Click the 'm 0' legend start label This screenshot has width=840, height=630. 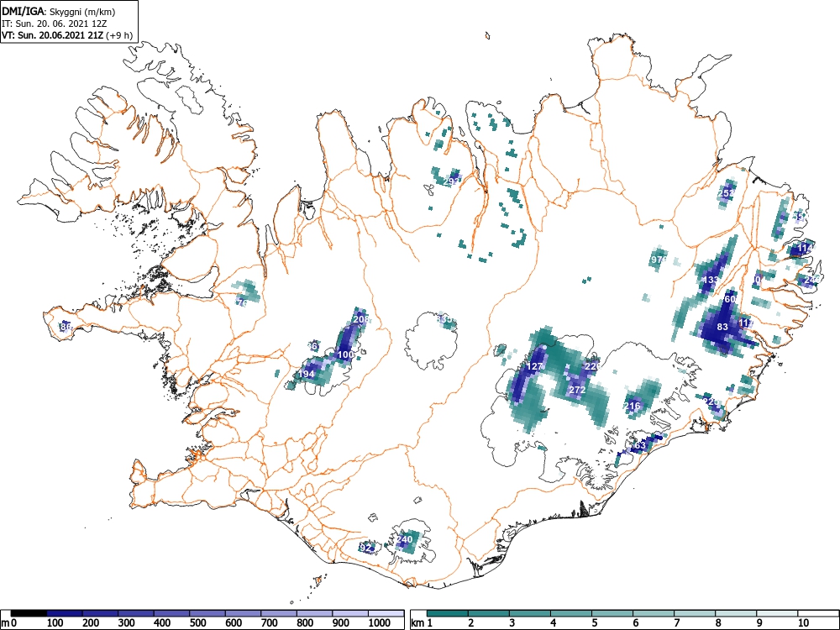[9, 622]
